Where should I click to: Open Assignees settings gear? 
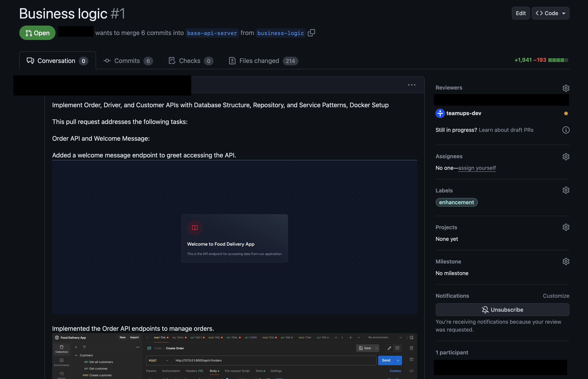[566, 156]
